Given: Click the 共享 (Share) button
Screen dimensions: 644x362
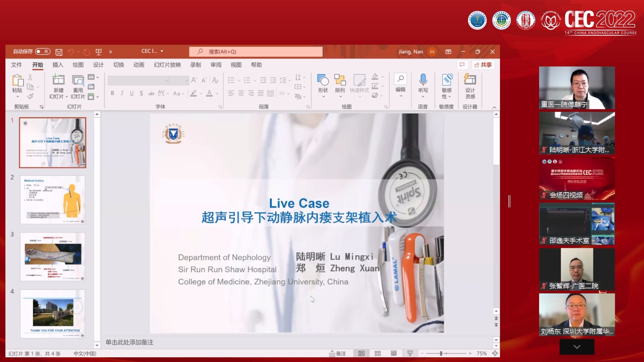Looking at the screenshot, I should 483,65.
